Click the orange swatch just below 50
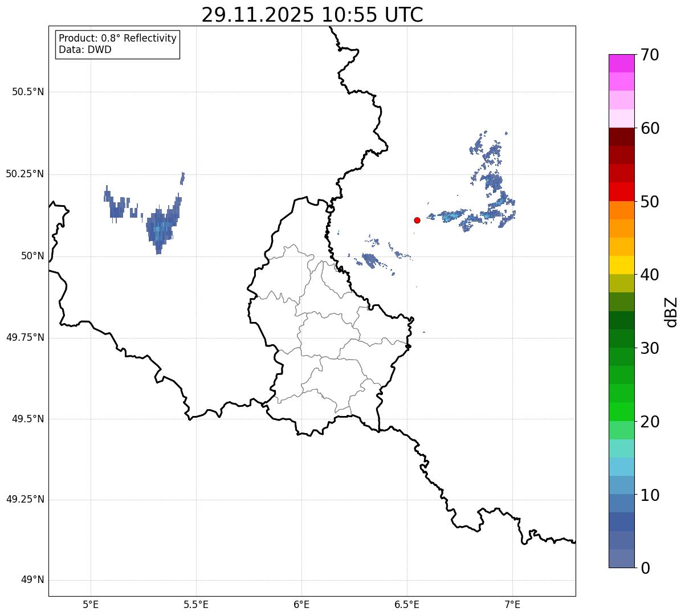This screenshot has height=616, width=685. click(x=622, y=210)
